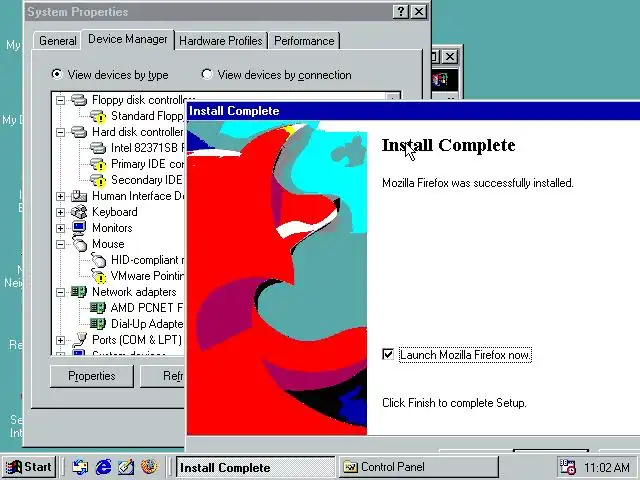The image size is (640, 480).
Task: Select the Intel 82371SB controller icon
Action: point(98,148)
